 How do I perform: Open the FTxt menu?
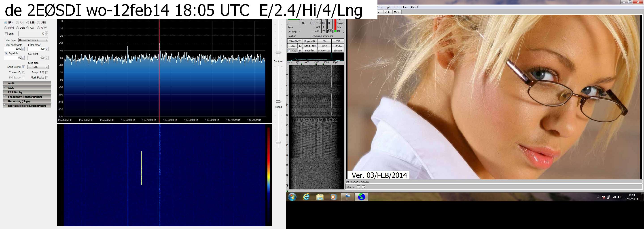coord(380,7)
